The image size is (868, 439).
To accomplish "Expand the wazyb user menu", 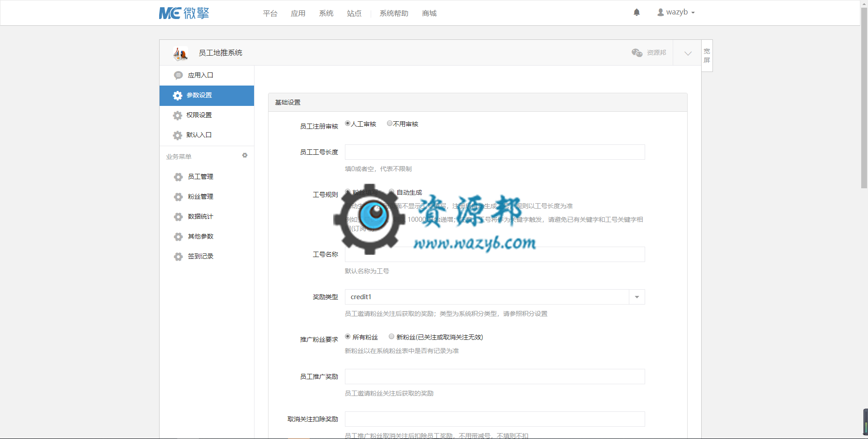I will [676, 12].
